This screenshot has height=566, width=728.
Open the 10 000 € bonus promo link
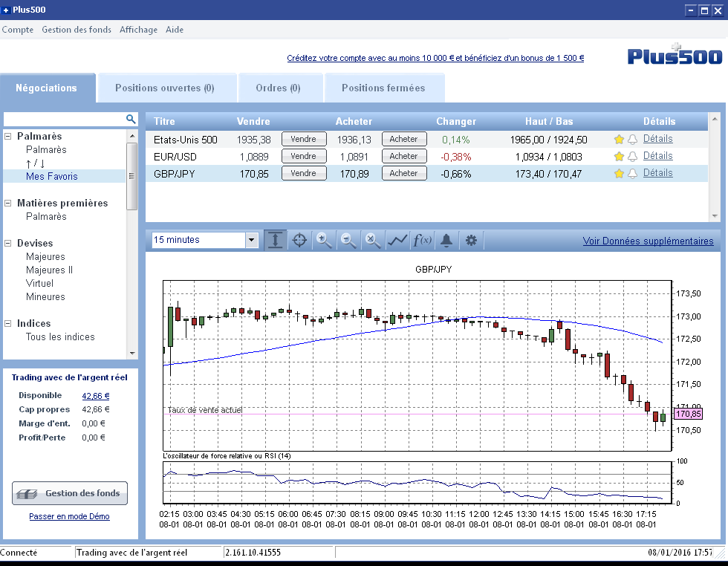[435, 58]
